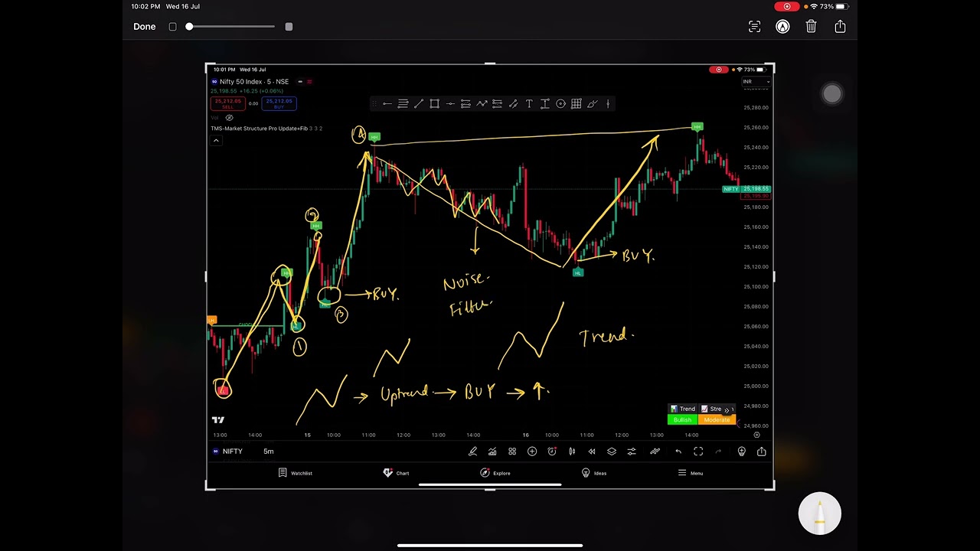Toggle volume visibility with the eye icon
980x551 pixels.
click(x=229, y=118)
